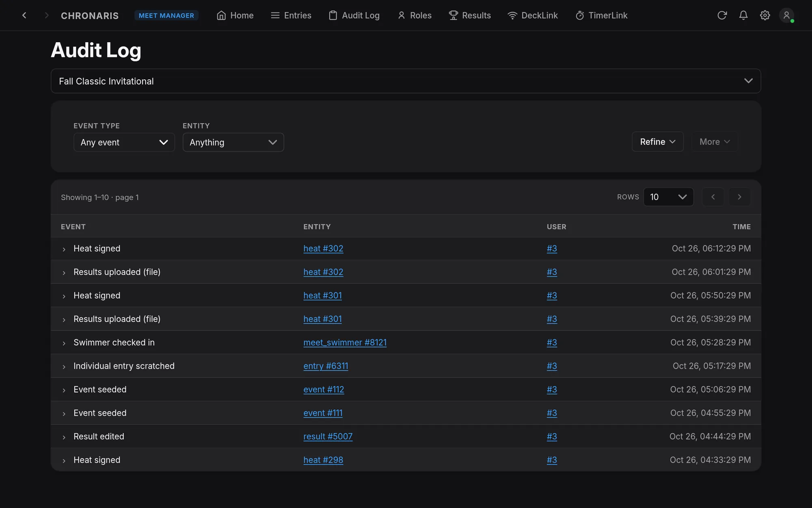Expand Event seeded row for event #112
This screenshot has width=812, height=508.
pos(64,390)
